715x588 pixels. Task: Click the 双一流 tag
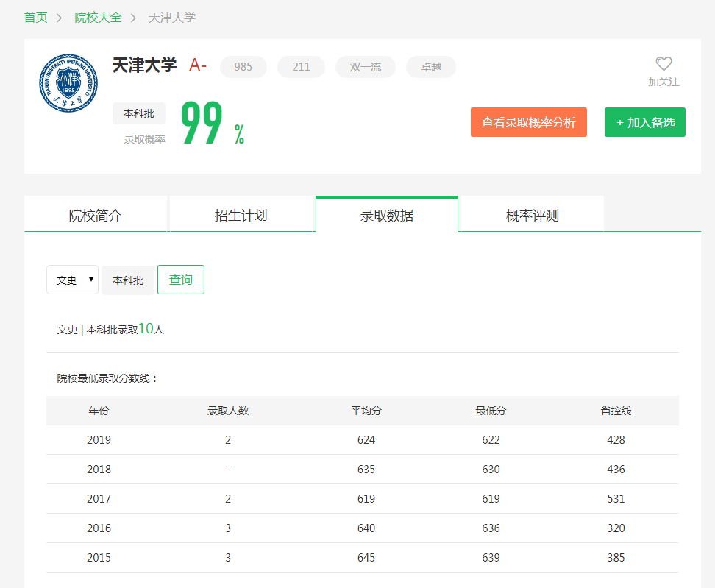click(366, 67)
